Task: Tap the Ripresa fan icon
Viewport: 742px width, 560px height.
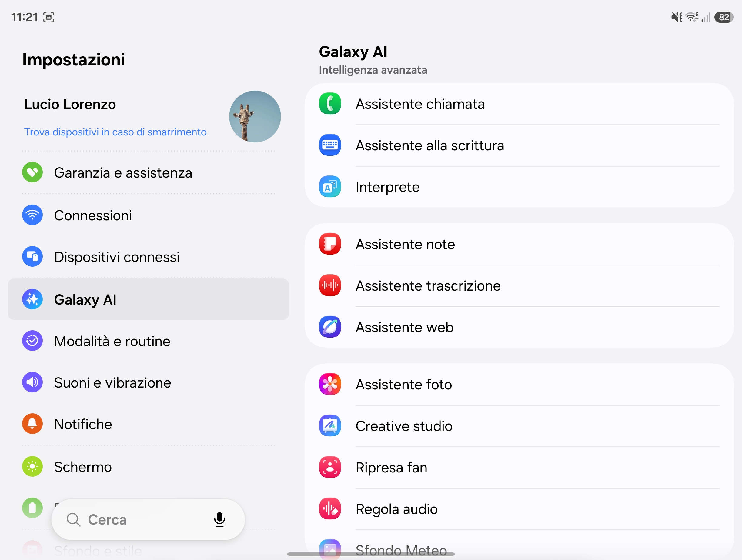Action: (x=330, y=467)
